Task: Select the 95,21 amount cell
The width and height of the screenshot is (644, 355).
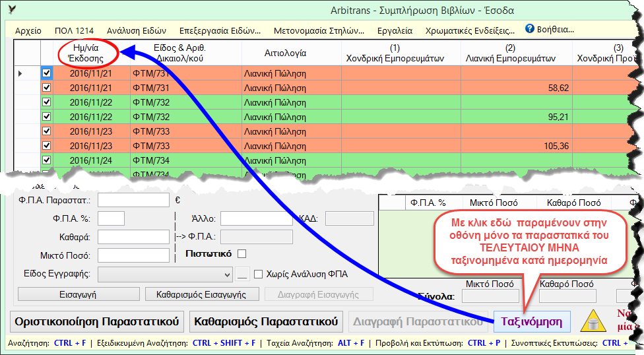Action: coord(516,117)
